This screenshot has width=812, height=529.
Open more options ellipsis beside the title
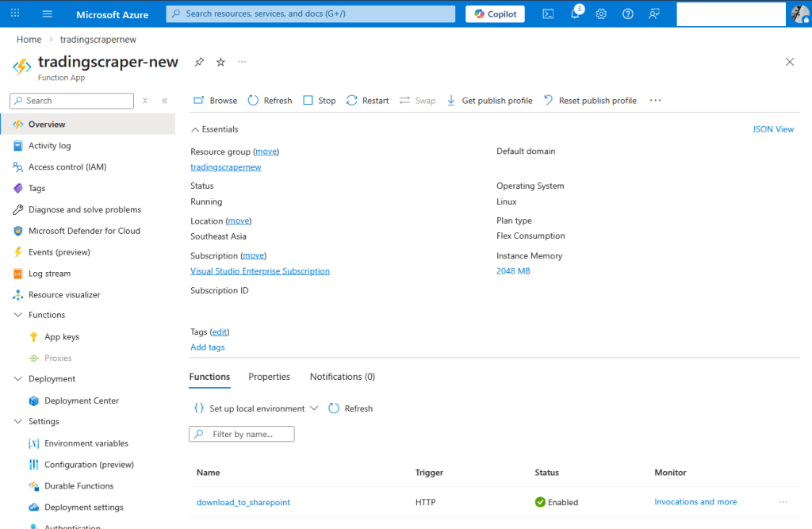coord(242,62)
